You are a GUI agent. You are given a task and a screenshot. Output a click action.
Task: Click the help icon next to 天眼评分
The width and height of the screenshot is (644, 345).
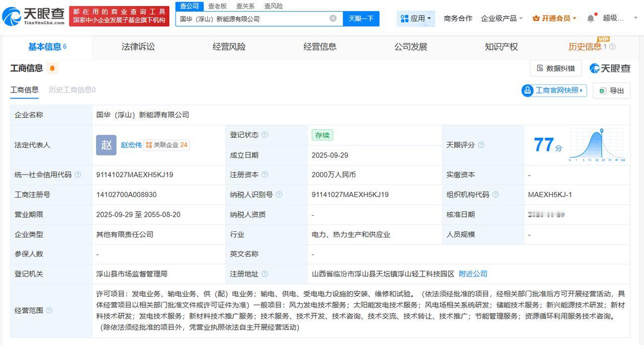click(x=481, y=145)
